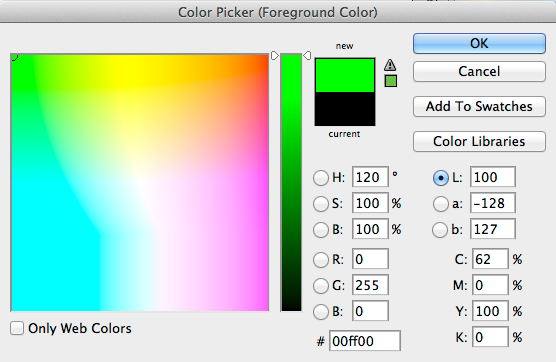Viewport: 556px width, 362px height.
Task: Click the current black color preview
Action: (345, 109)
